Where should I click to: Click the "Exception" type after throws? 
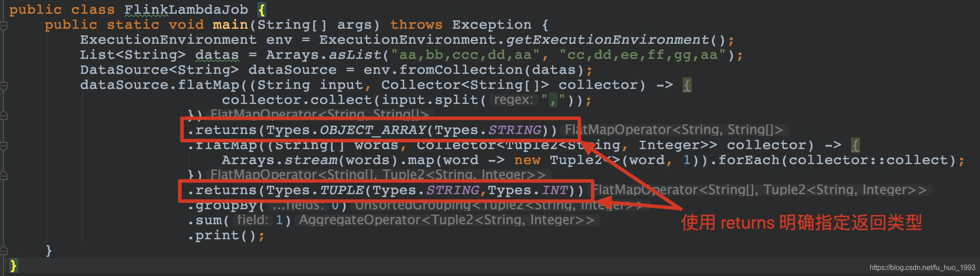pos(492,25)
